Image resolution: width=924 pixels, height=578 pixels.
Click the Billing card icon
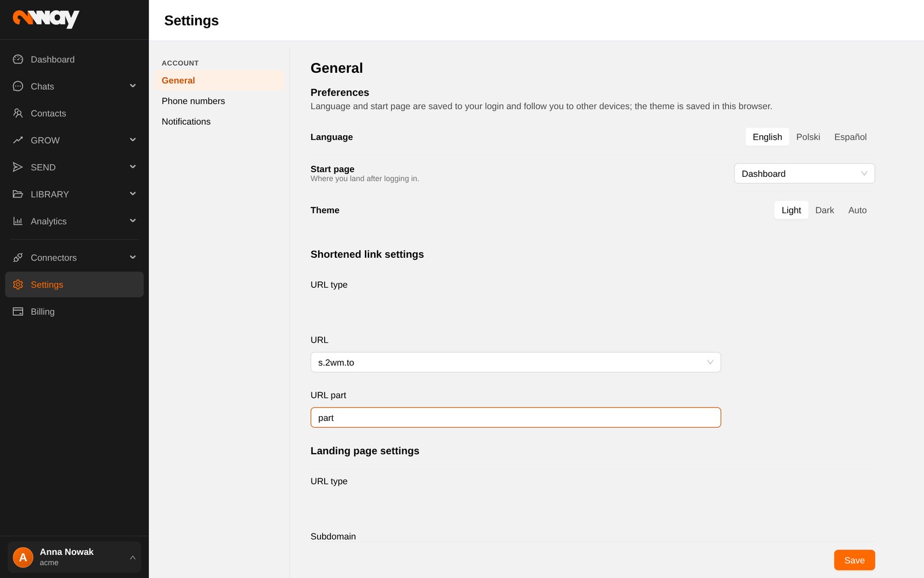pyautogui.click(x=18, y=312)
